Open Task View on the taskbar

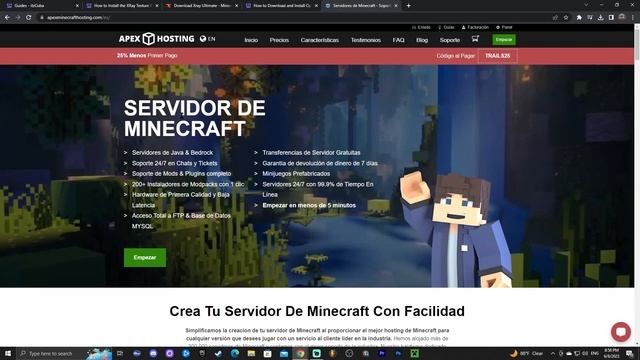click(120, 353)
